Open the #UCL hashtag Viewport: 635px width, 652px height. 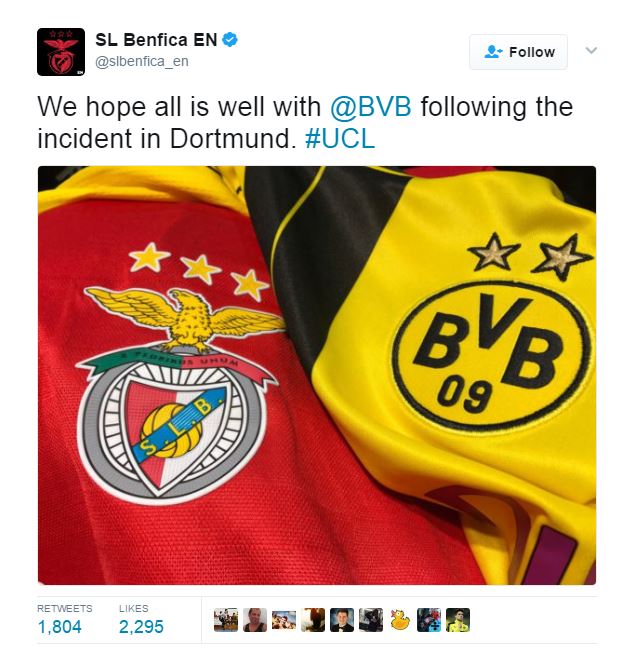click(x=340, y=138)
